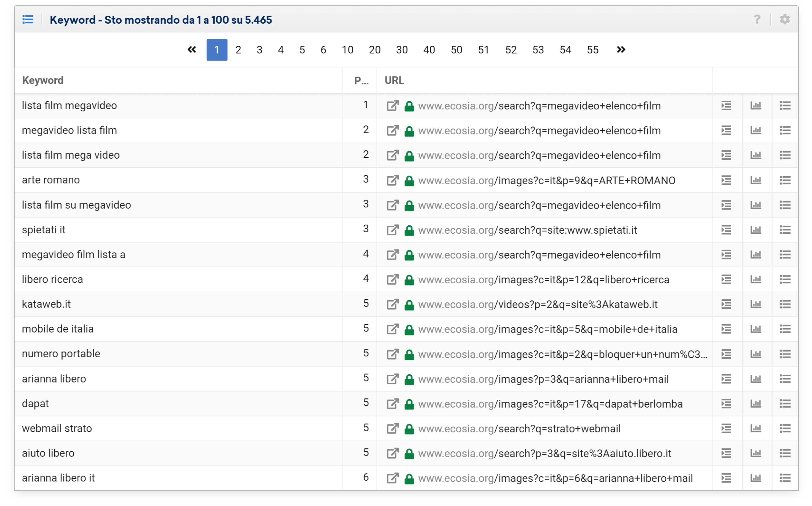
Task: Go to last page with double-right arrow
Action: click(x=621, y=50)
